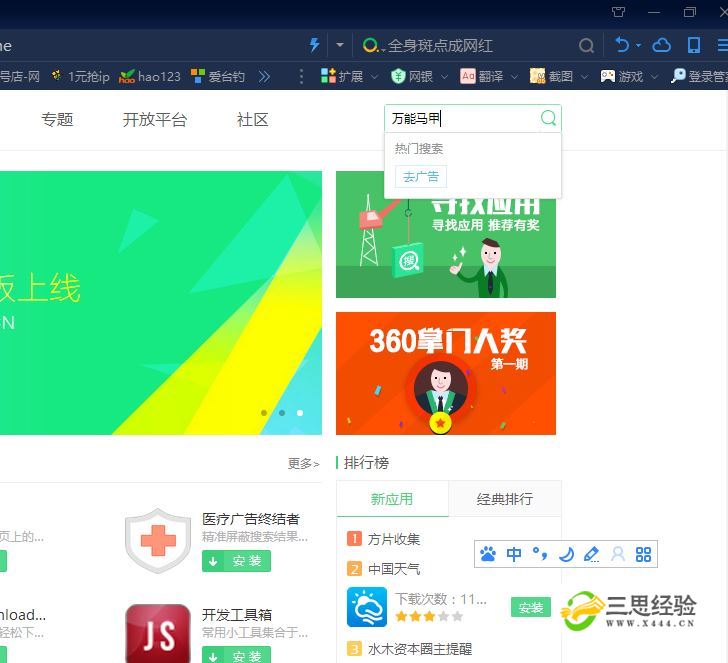The height and width of the screenshot is (663, 728).
Task: Open the 1元抢ip bookmark
Action: point(80,76)
